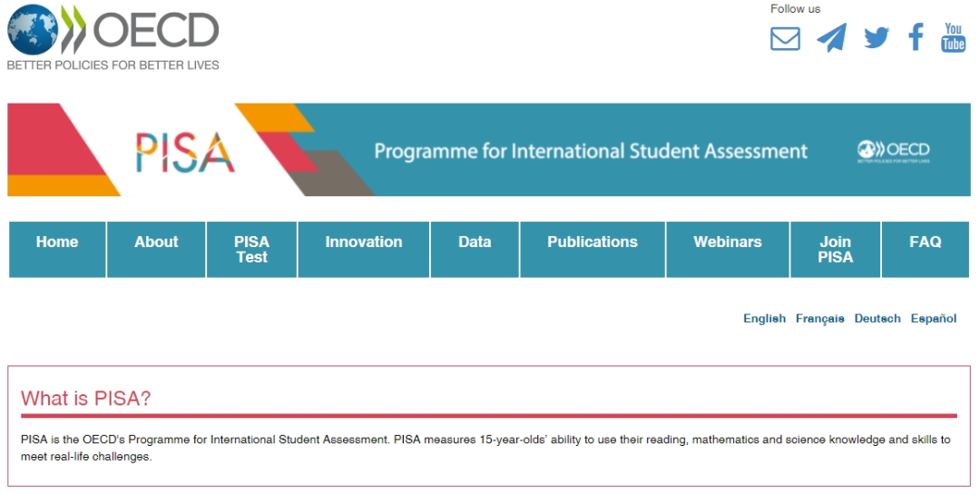Open the Home menu item
Image resolution: width=980 pixels, height=495 pixels.
(57, 249)
